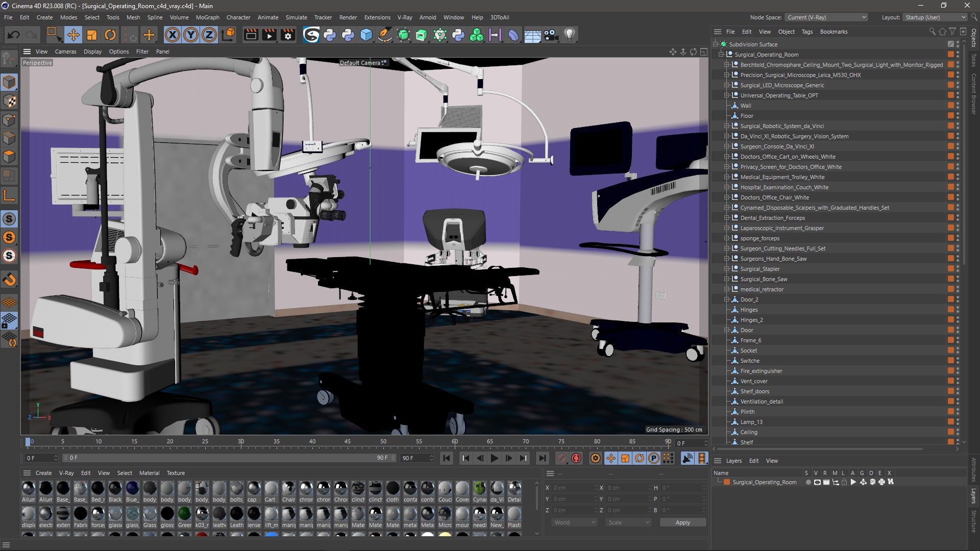The height and width of the screenshot is (551, 980).
Task: Toggle Z axis lock
Action: (209, 35)
